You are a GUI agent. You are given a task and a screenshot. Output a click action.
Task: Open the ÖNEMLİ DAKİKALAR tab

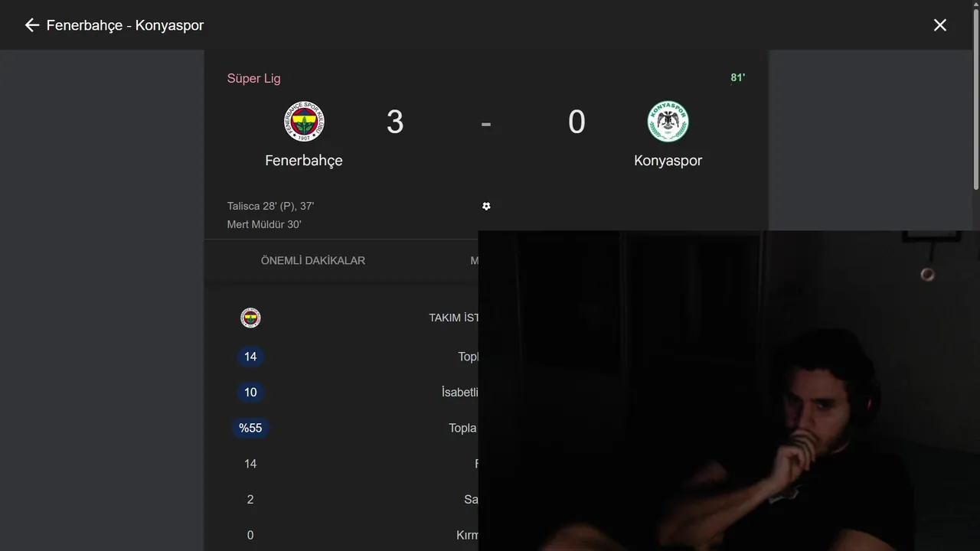click(313, 260)
